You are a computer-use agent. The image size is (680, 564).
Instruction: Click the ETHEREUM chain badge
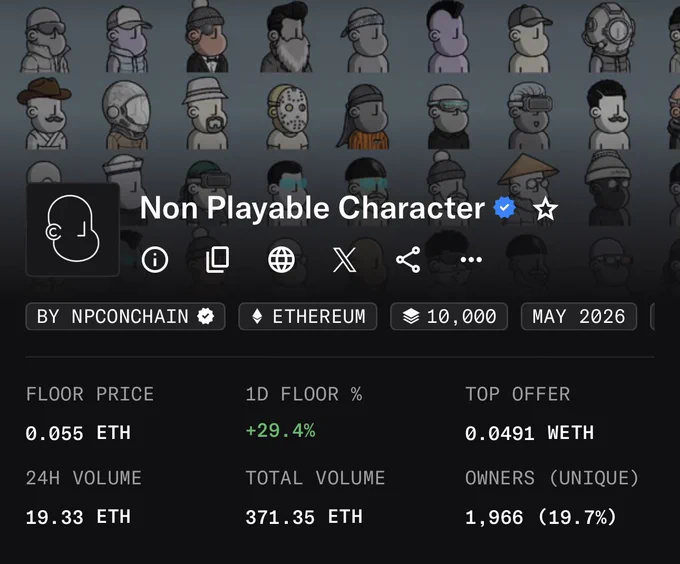pos(308,316)
